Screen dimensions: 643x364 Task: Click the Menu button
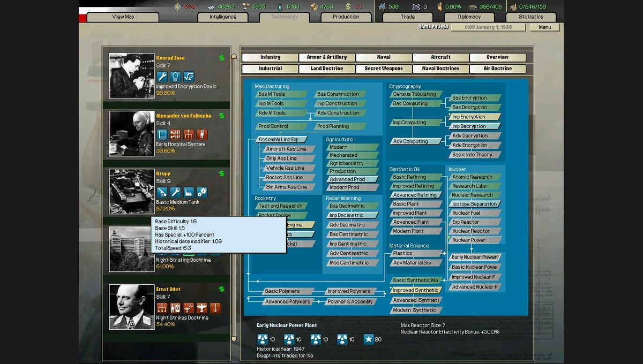pos(545,27)
